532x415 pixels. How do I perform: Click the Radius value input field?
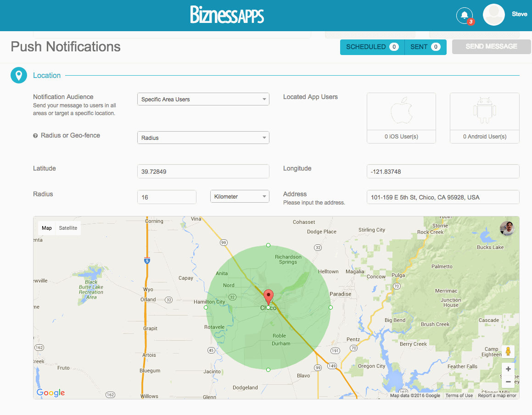coord(167,197)
